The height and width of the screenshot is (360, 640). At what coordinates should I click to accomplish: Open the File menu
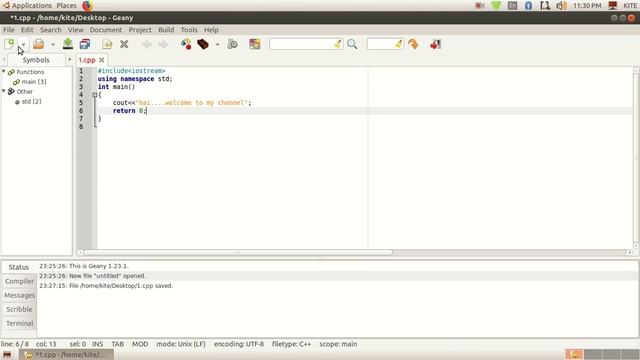[x=9, y=30]
